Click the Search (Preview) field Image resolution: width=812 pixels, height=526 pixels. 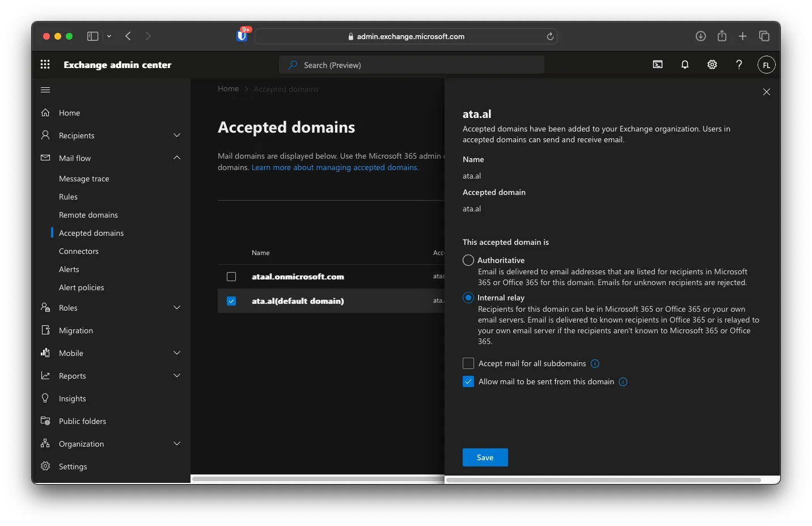[x=412, y=65]
